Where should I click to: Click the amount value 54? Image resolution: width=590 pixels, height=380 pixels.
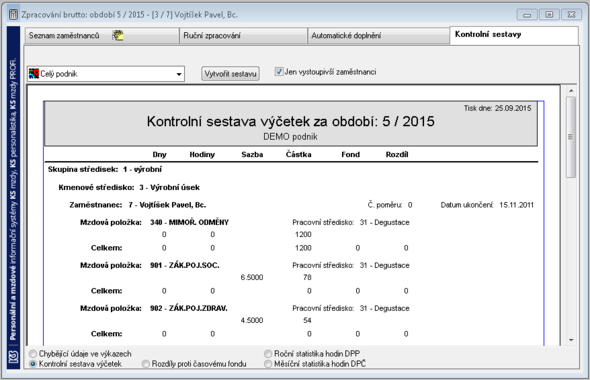tap(307, 320)
